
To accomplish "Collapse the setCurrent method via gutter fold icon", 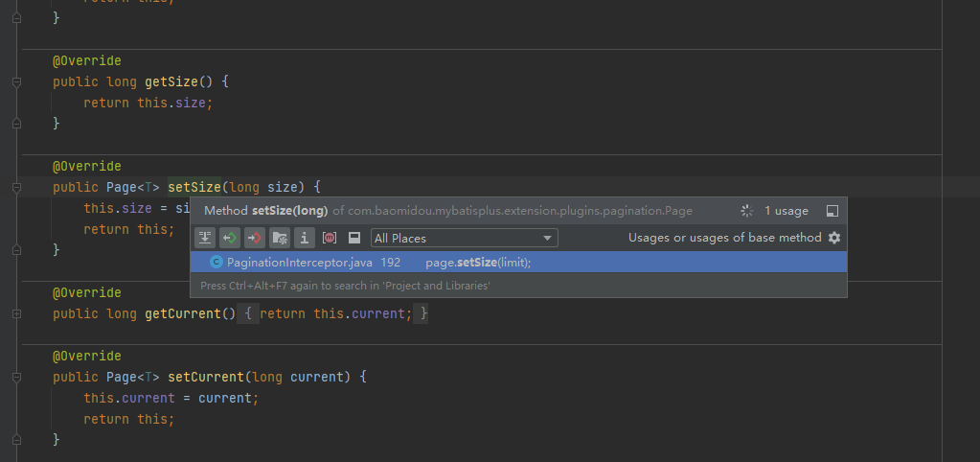I will (17, 377).
